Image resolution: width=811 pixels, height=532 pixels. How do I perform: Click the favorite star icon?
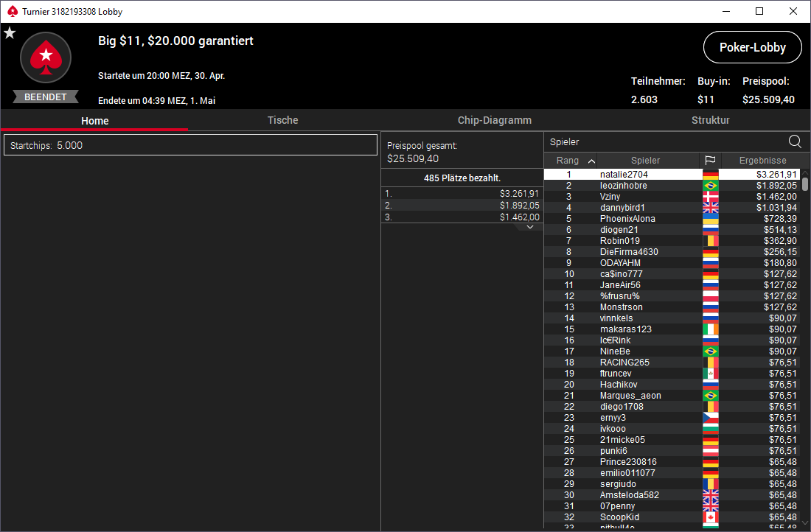10,34
